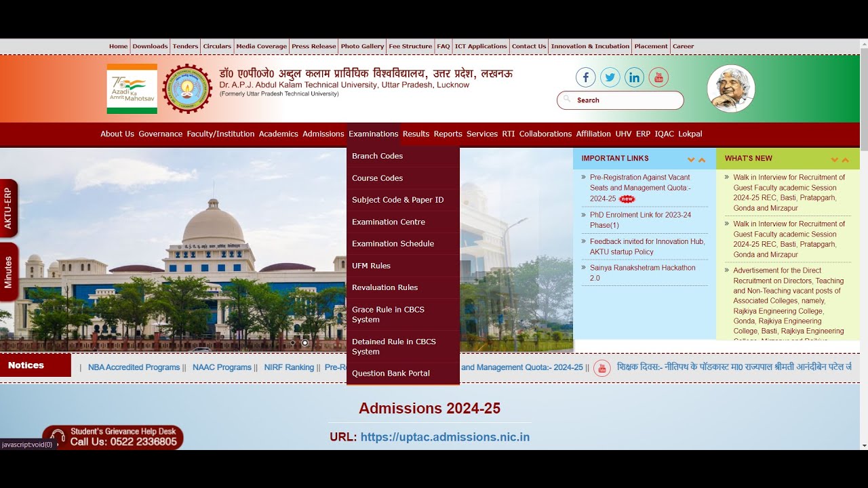This screenshot has height=488, width=868.
Task: Open the YouTube social icon in header
Action: 658,77
